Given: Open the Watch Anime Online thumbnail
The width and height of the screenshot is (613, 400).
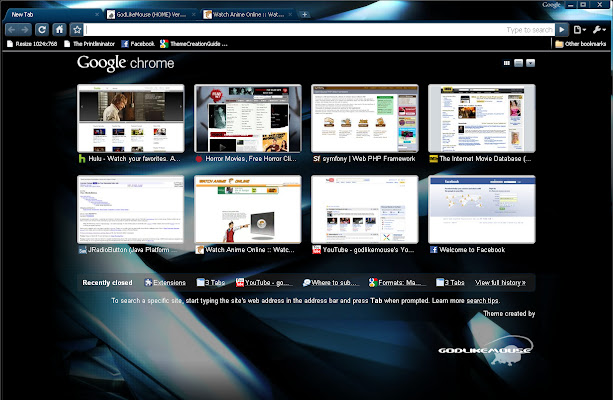Looking at the screenshot, I should click(248, 209).
